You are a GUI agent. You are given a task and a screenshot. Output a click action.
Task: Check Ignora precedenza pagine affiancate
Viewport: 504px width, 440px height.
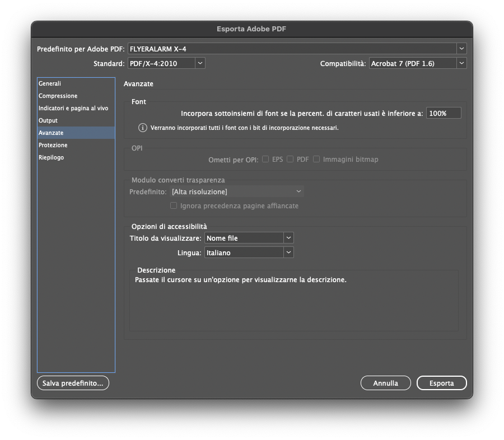point(174,206)
